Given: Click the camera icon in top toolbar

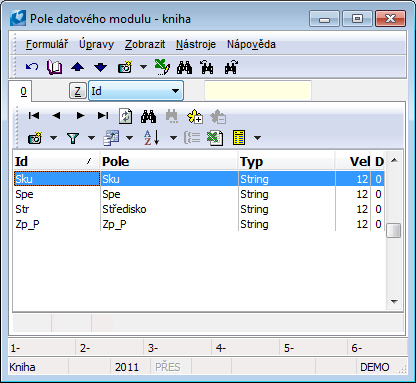Looking at the screenshot, I should tap(125, 67).
